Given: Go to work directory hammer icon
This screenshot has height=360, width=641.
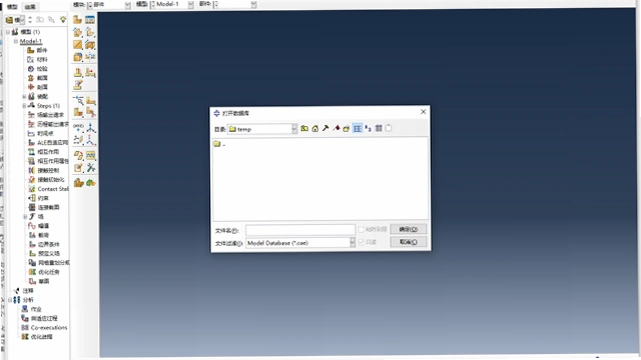Looking at the screenshot, I should 325,128.
